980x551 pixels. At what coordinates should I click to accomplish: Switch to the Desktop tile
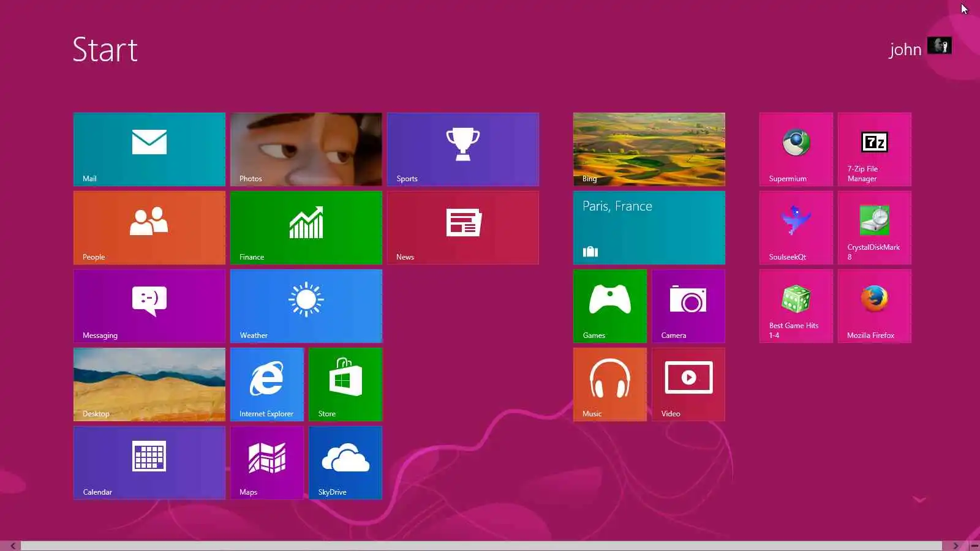(x=149, y=384)
